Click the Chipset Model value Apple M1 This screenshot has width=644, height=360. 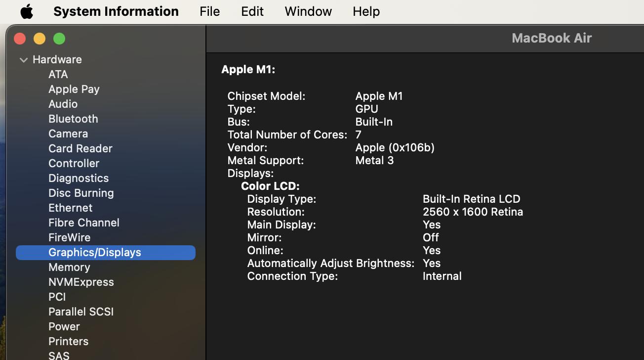tap(379, 96)
